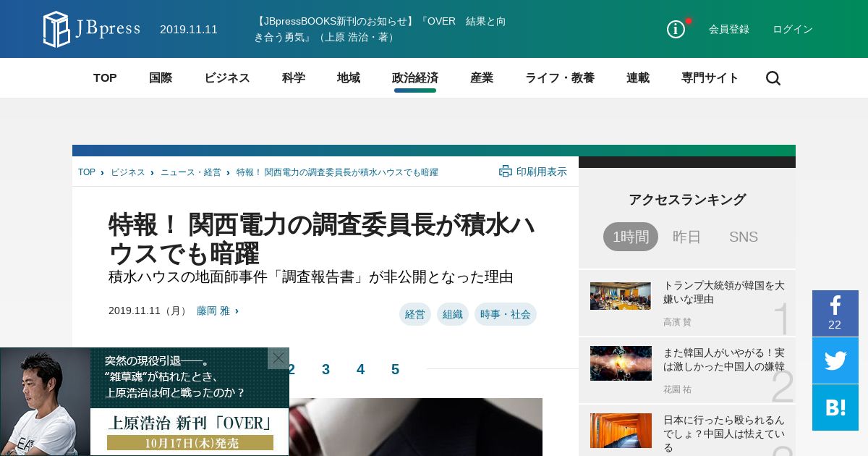Go to article page 5

click(x=395, y=370)
